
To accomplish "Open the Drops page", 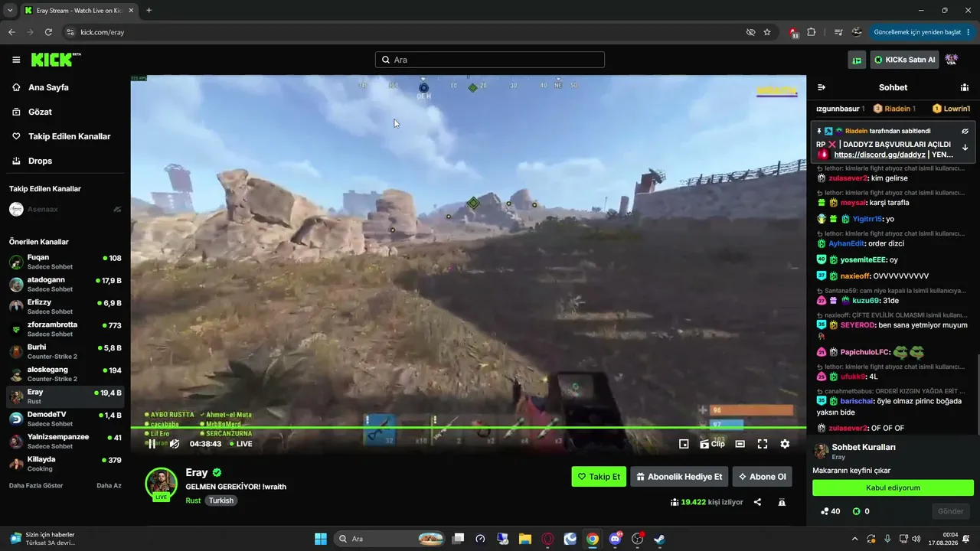I will coord(41,161).
